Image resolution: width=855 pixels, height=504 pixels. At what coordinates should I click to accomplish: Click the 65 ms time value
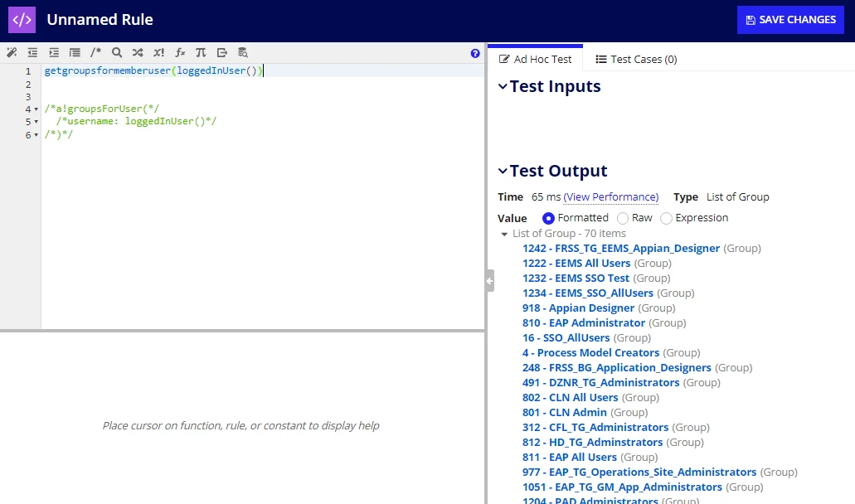click(x=546, y=196)
